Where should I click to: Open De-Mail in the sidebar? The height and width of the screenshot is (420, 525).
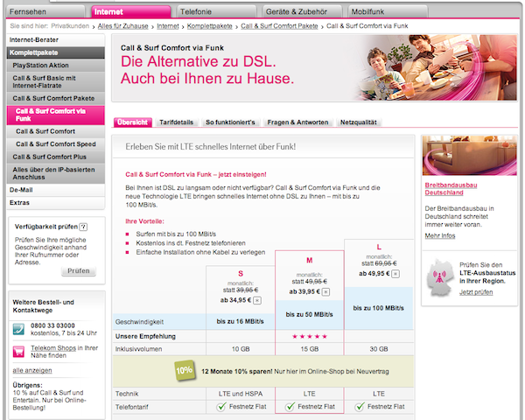[56, 190]
